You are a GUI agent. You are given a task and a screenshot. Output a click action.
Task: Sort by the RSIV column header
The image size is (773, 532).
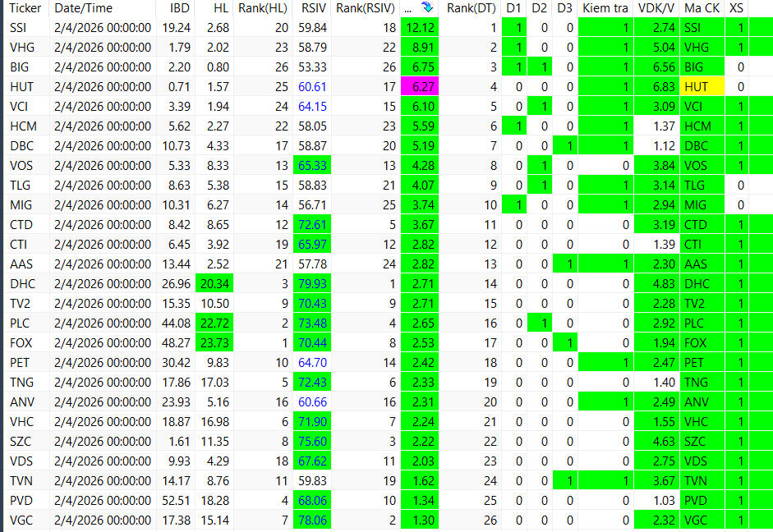(x=314, y=8)
